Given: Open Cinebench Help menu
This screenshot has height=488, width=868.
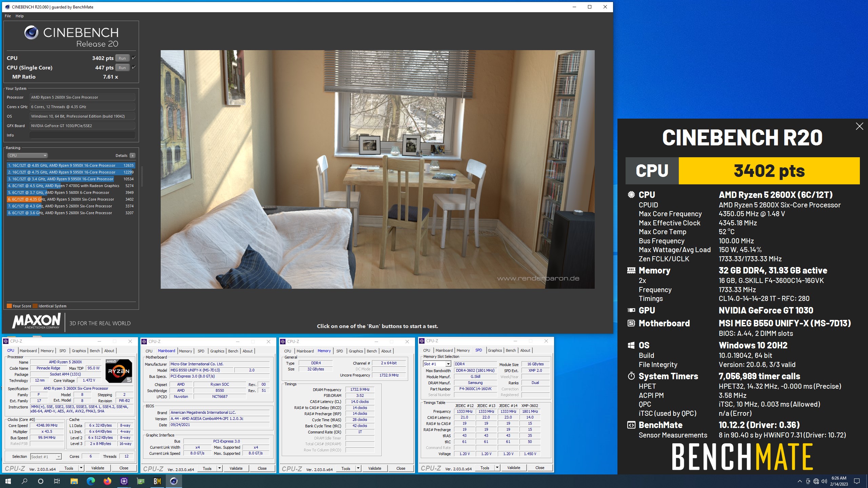Looking at the screenshot, I should coord(20,16).
